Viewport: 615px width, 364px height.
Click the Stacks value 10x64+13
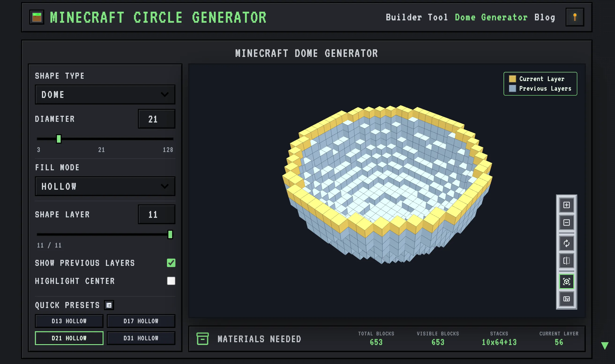point(499,342)
